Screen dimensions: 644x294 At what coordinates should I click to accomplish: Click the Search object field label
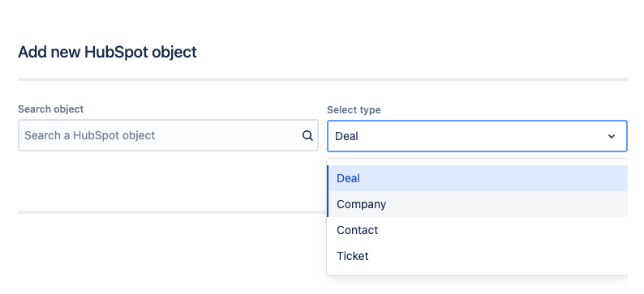50,109
